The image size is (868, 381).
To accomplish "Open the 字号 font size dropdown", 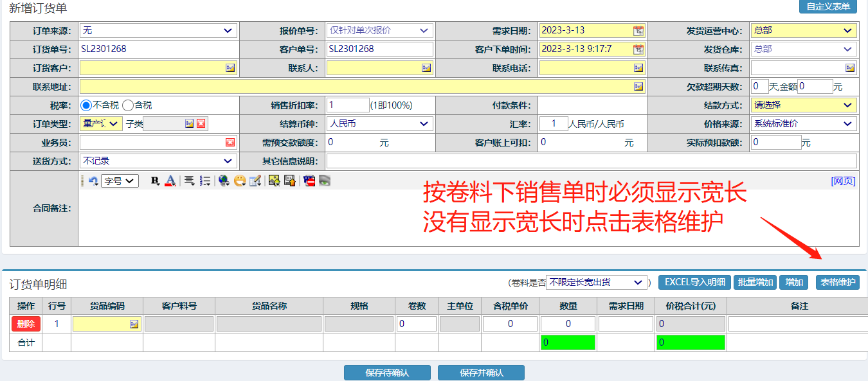I will [x=122, y=181].
